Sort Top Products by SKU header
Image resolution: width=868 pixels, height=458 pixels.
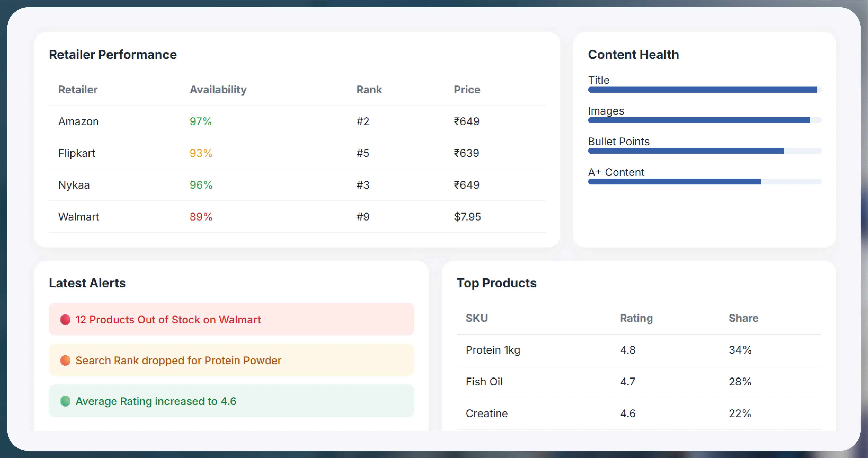click(477, 318)
